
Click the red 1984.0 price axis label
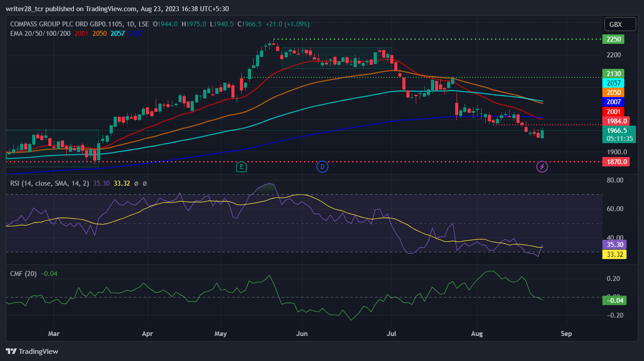point(616,121)
